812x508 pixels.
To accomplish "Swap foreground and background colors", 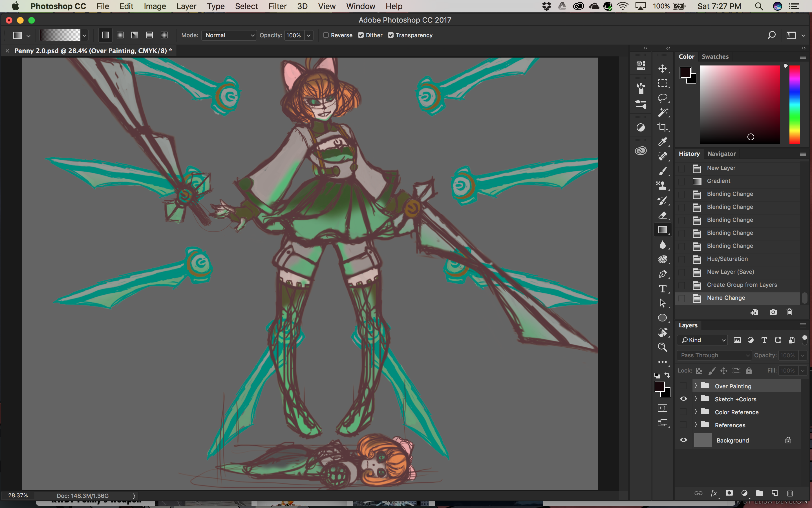I will 667,375.
